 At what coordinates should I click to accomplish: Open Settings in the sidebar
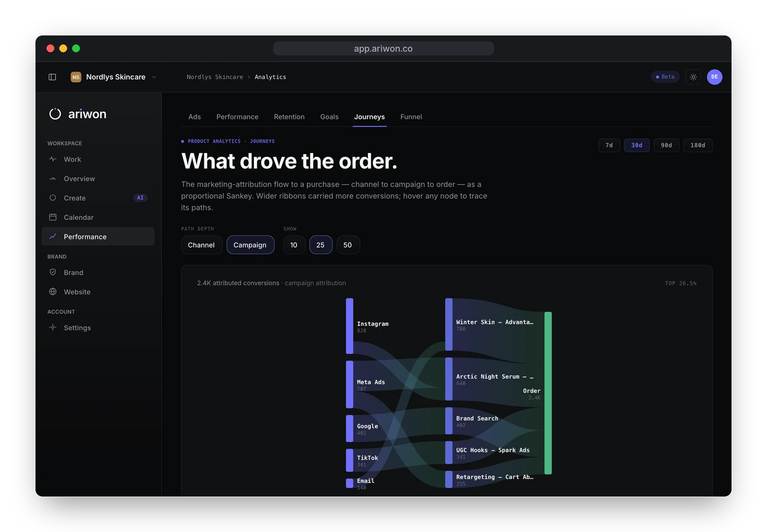[x=98, y=328]
